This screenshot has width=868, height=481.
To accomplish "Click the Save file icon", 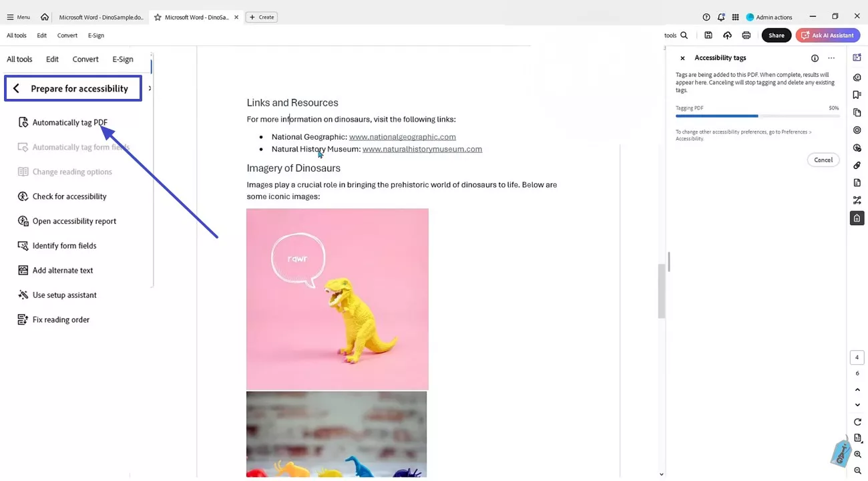I will (708, 35).
